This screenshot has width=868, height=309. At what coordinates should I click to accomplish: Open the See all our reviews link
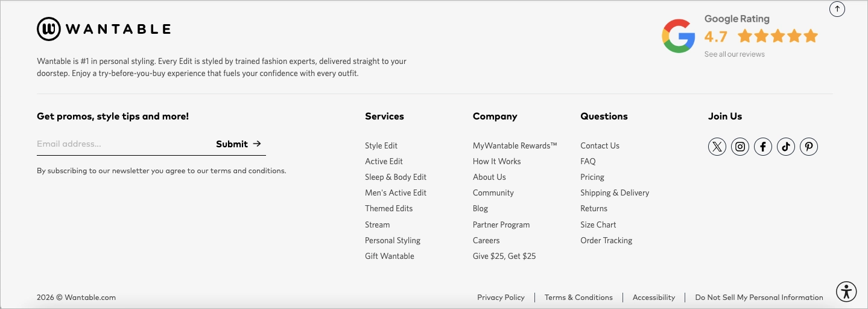[x=734, y=54]
